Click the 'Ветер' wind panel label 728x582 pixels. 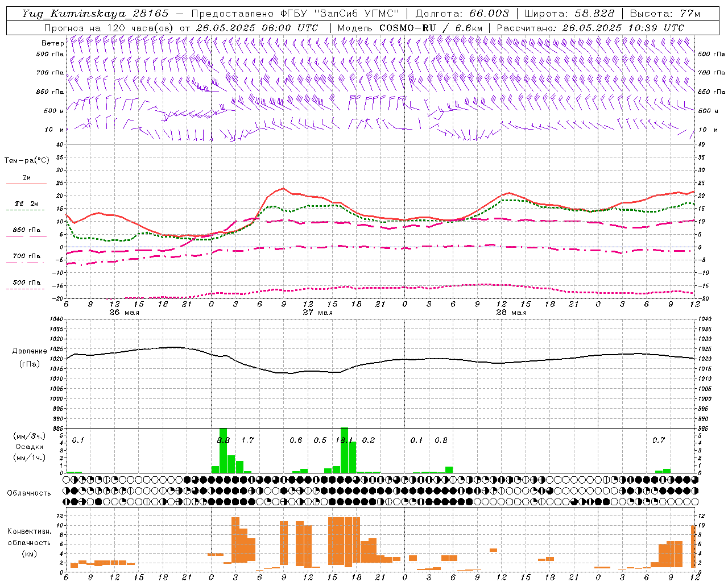52,43
